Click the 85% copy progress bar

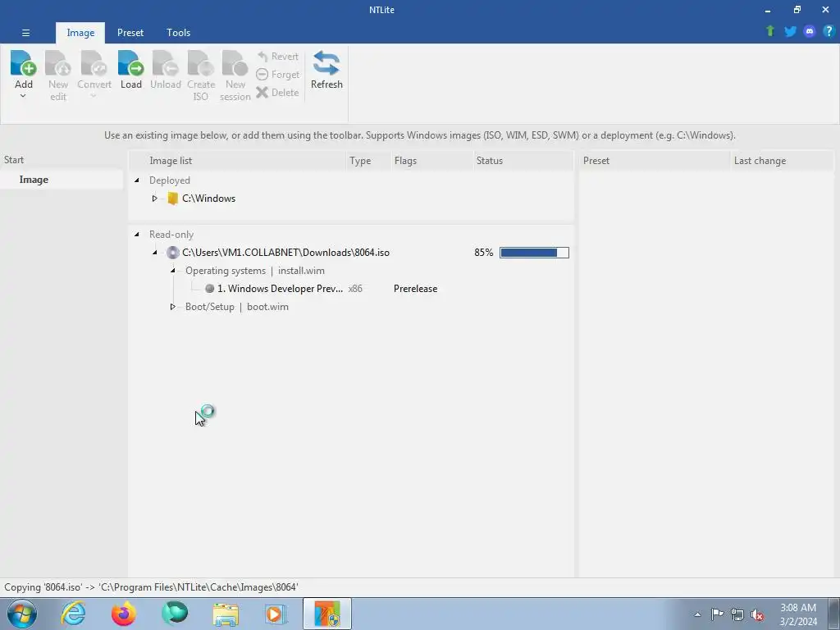pos(534,253)
